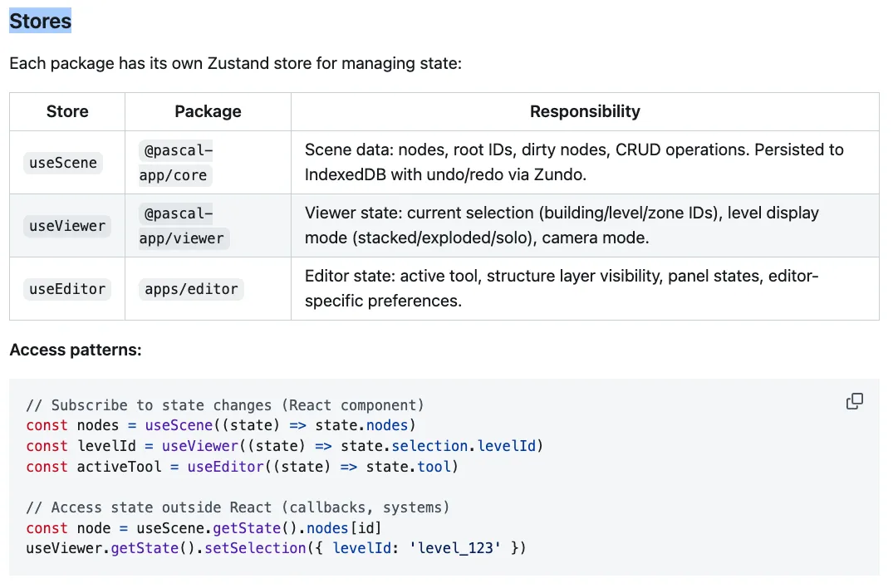Click the Store column header
Image resolution: width=893 pixels, height=588 pixels.
pos(67,111)
